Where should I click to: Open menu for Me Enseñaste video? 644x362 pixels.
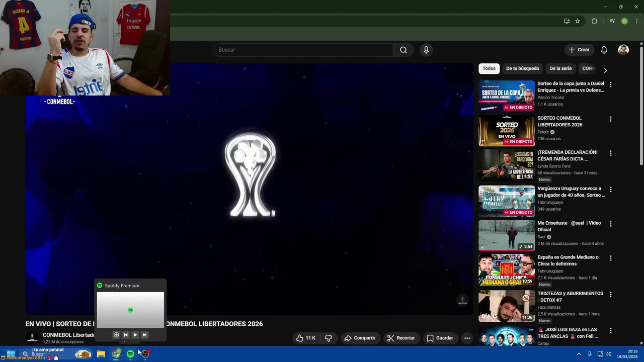[x=611, y=224]
